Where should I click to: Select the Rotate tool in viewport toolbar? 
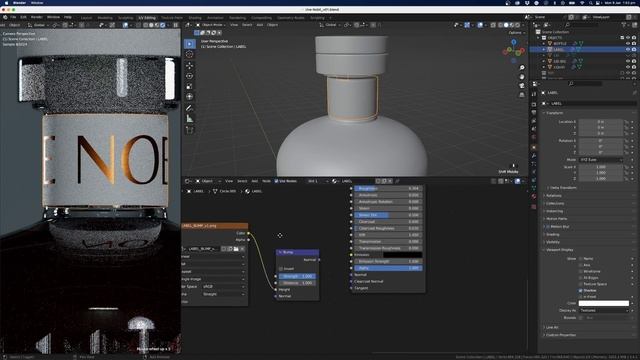190,76
